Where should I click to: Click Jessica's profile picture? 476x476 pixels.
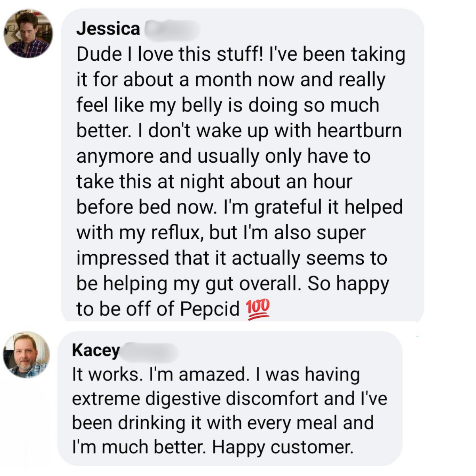point(28,34)
